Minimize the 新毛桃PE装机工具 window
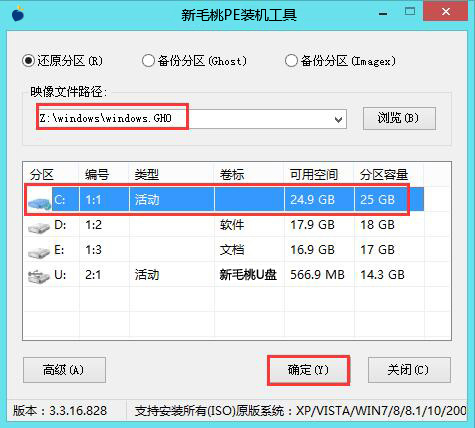475x428 pixels. click(x=383, y=14)
